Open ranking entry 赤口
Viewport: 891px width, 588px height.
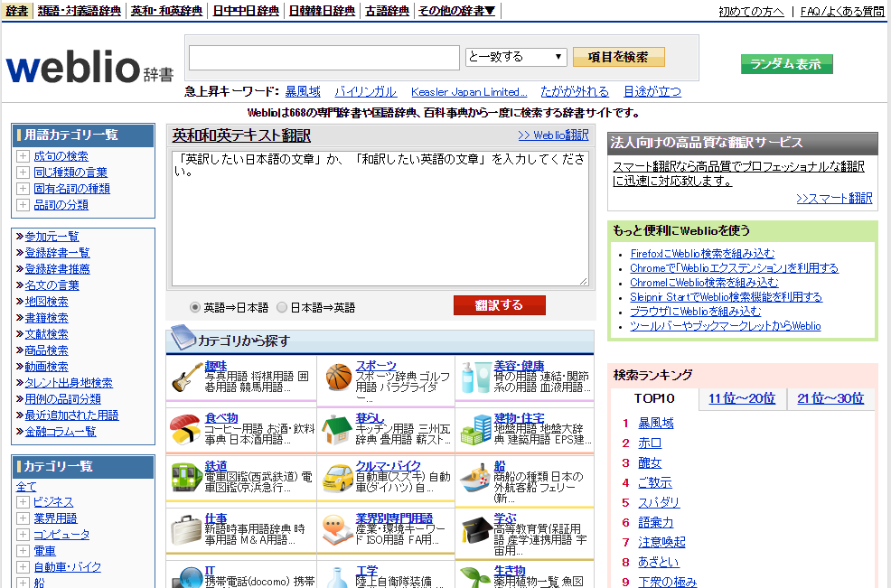650,443
